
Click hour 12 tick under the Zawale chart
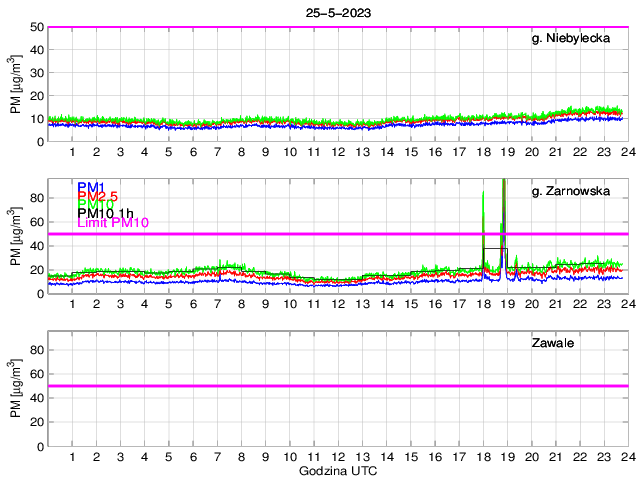[338, 456]
